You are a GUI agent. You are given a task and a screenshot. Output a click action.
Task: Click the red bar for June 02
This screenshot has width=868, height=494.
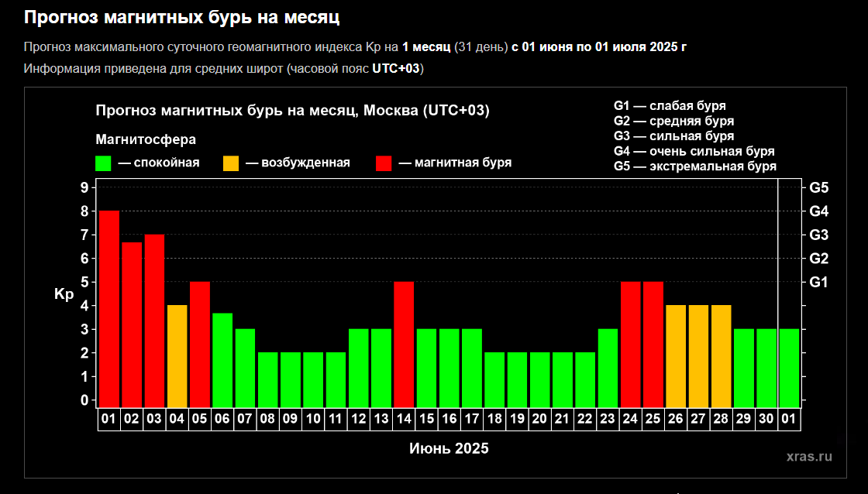pyautogui.click(x=132, y=324)
